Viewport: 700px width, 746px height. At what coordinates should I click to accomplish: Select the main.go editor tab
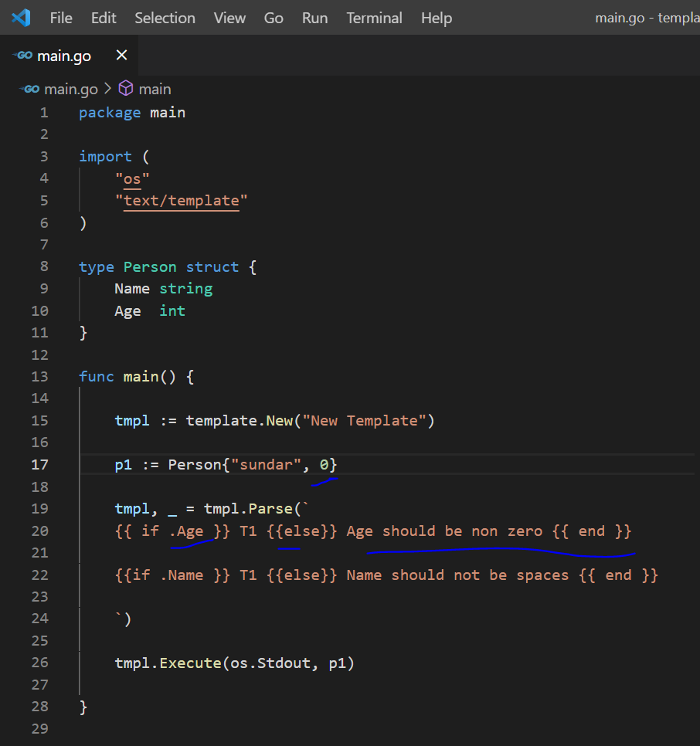(69, 56)
